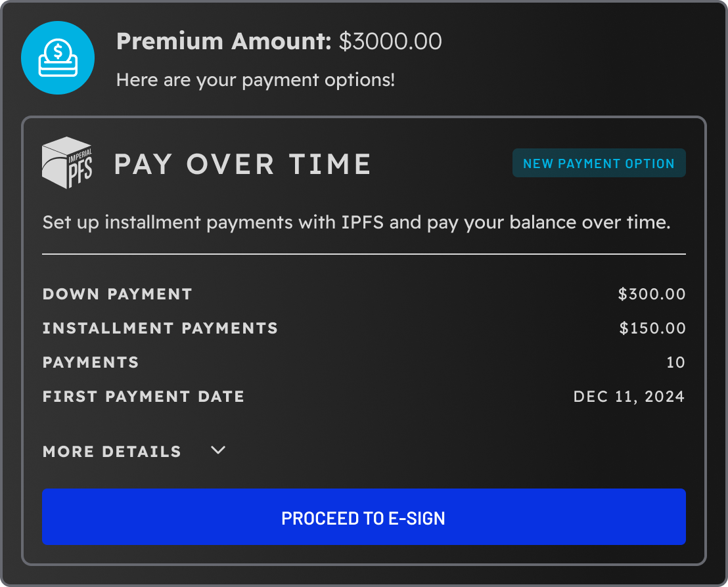
Task: Open the NEW PAYMENT OPTION badge
Action: point(599,163)
